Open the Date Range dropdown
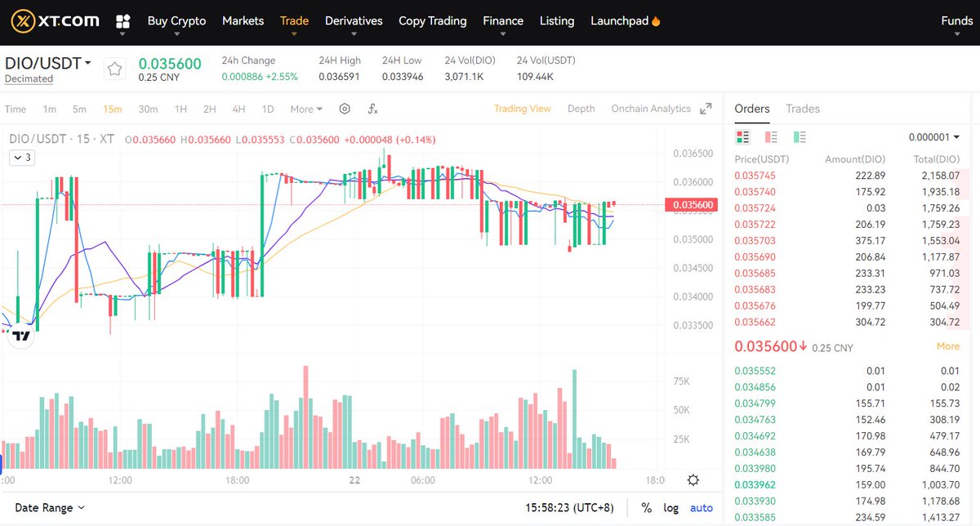The image size is (980, 526). click(50, 508)
